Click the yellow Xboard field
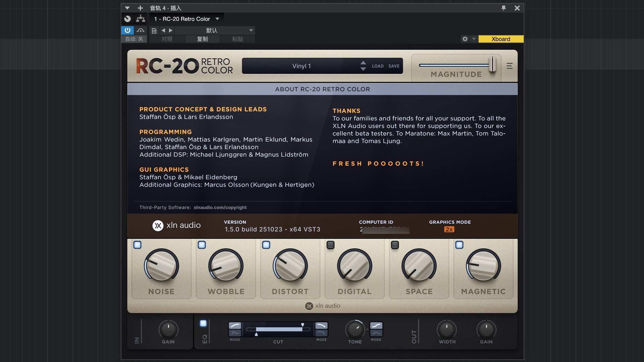Image resolution: width=644 pixels, height=362 pixels. [x=500, y=39]
